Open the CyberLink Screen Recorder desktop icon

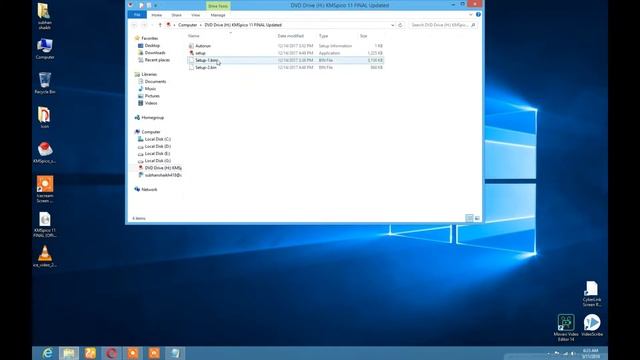click(x=591, y=293)
